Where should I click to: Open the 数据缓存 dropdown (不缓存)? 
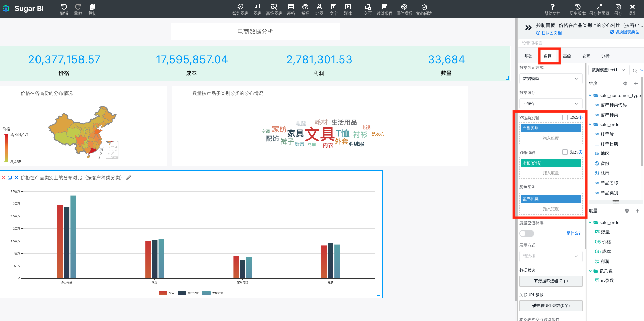click(551, 104)
